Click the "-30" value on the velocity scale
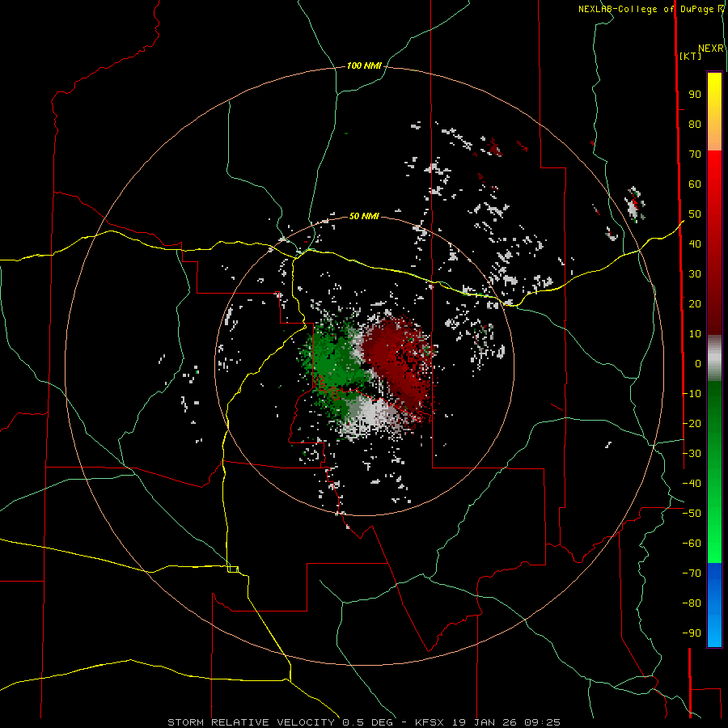The image size is (728, 728). (x=692, y=454)
